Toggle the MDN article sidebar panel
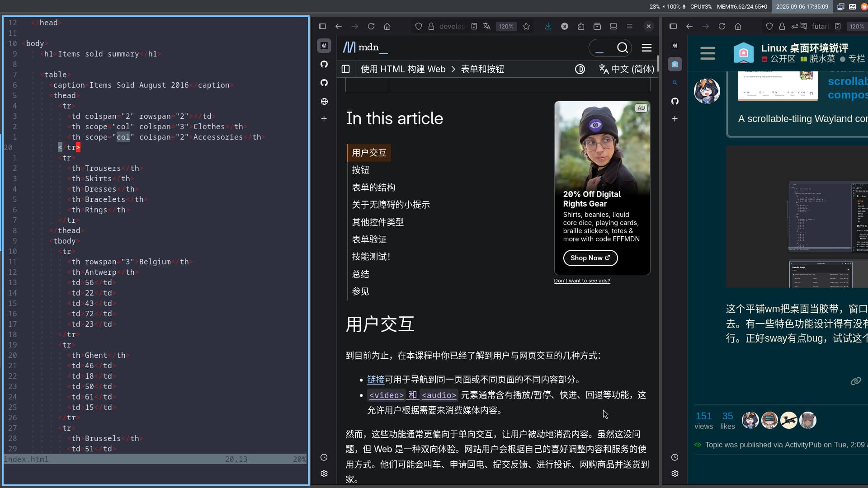 346,69
